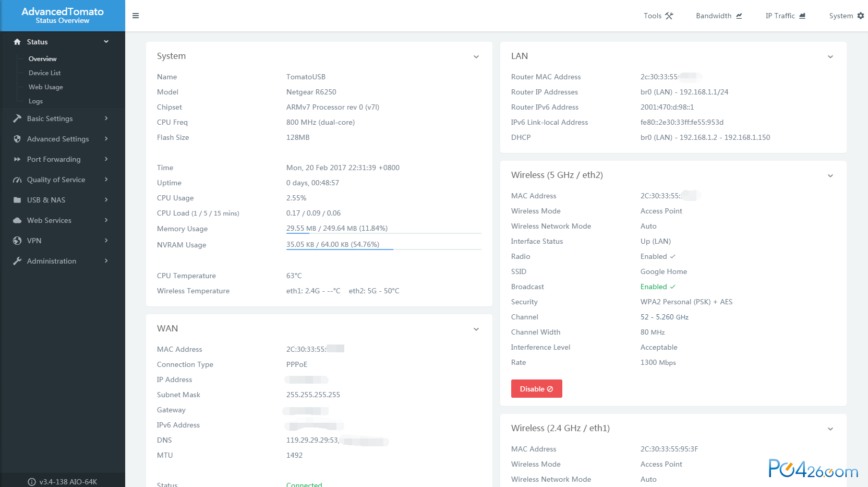Expand Web Services submenu arrow
The width and height of the screenshot is (868, 487).
pos(106,220)
